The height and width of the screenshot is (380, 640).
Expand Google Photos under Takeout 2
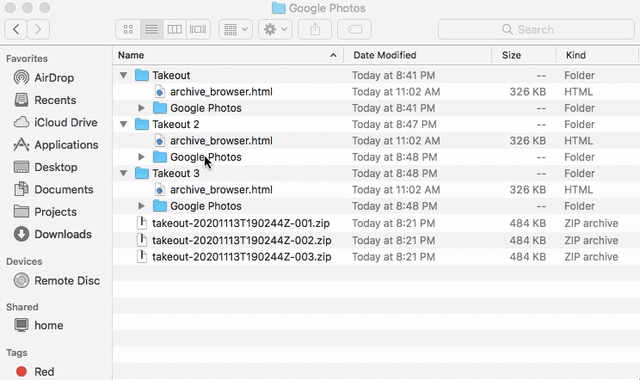click(141, 157)
